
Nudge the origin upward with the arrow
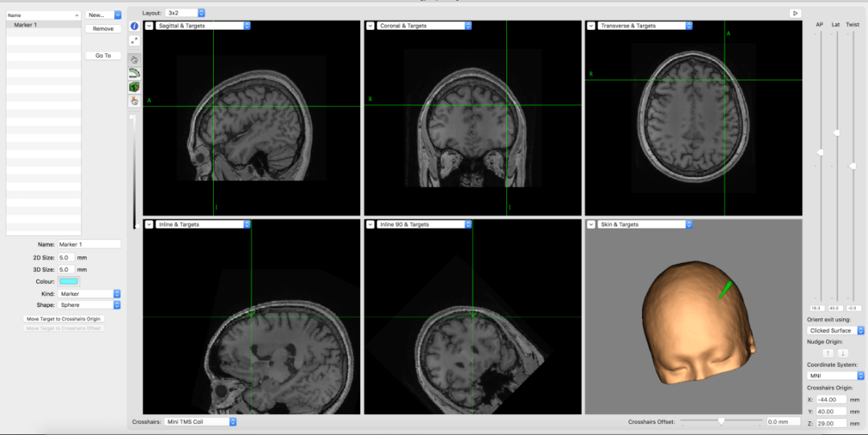point(828,353)
